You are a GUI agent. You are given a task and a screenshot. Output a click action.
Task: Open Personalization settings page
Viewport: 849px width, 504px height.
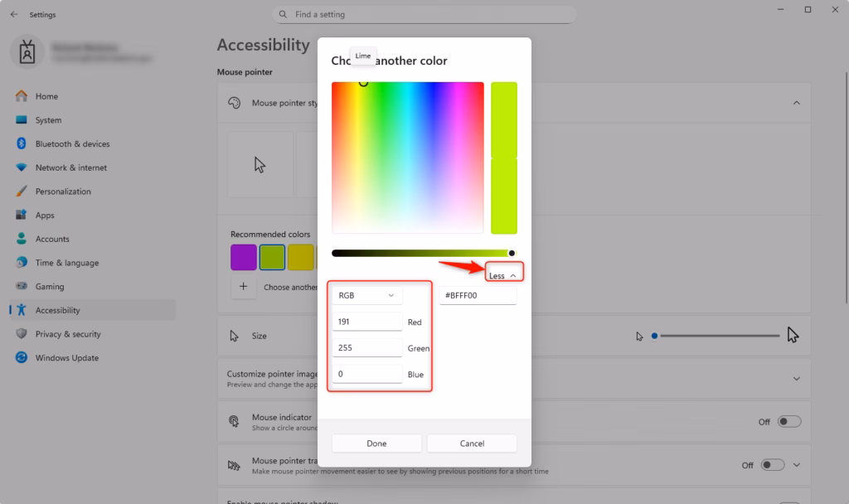point(63,191)
